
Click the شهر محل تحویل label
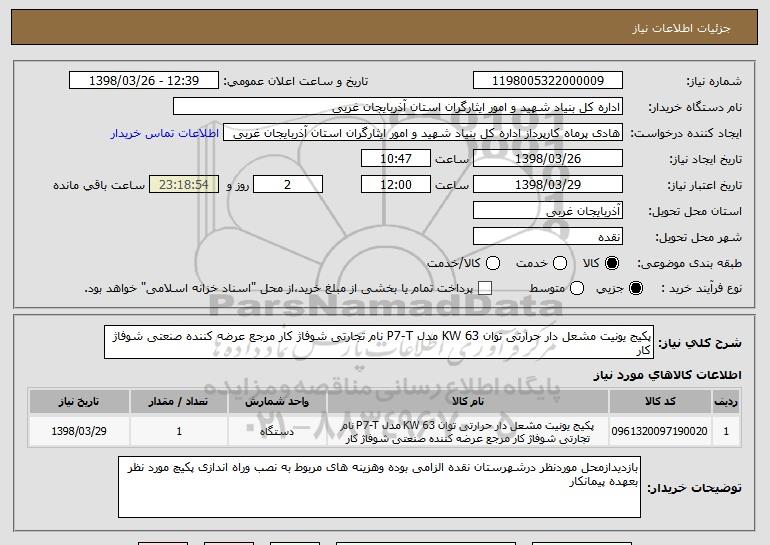pos(698,237)
